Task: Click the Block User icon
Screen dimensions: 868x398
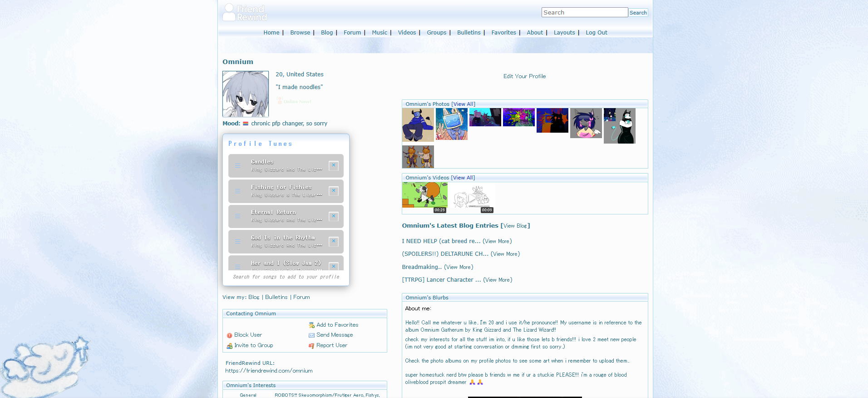Action: click(229, 335)
